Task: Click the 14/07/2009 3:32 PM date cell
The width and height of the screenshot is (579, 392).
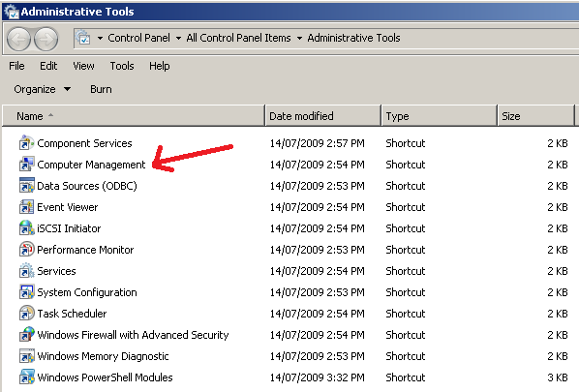Action: click(x=318, y=377)
